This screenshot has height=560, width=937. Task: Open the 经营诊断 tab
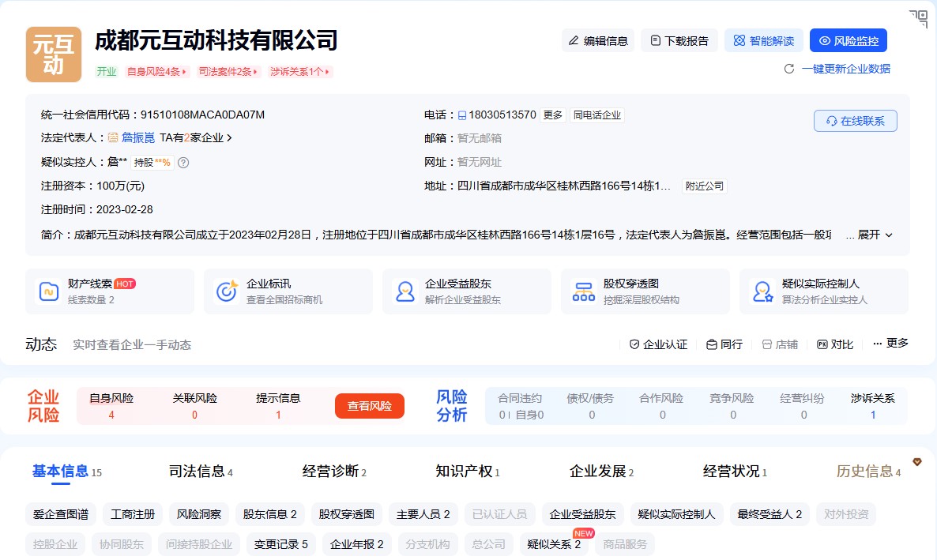click(x=334, y=472)
